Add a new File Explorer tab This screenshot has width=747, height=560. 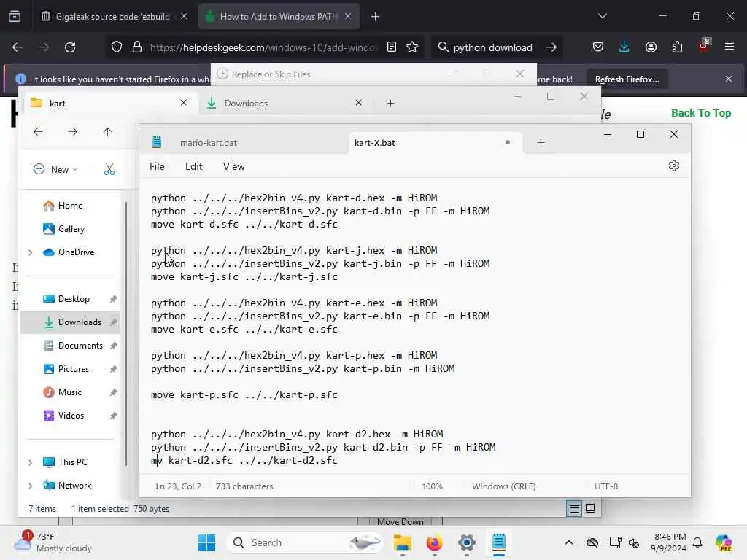pyautogui.click(x=391, y=104)
